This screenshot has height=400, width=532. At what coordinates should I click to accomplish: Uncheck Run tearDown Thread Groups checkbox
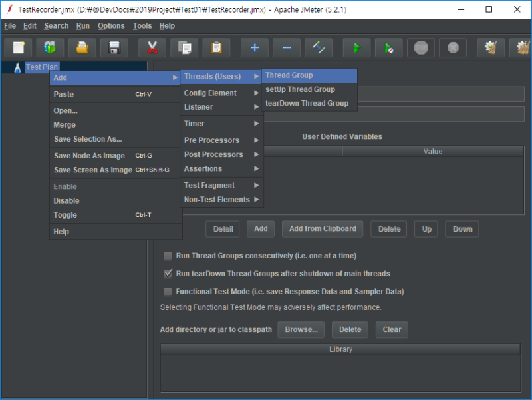coord(168,274)
